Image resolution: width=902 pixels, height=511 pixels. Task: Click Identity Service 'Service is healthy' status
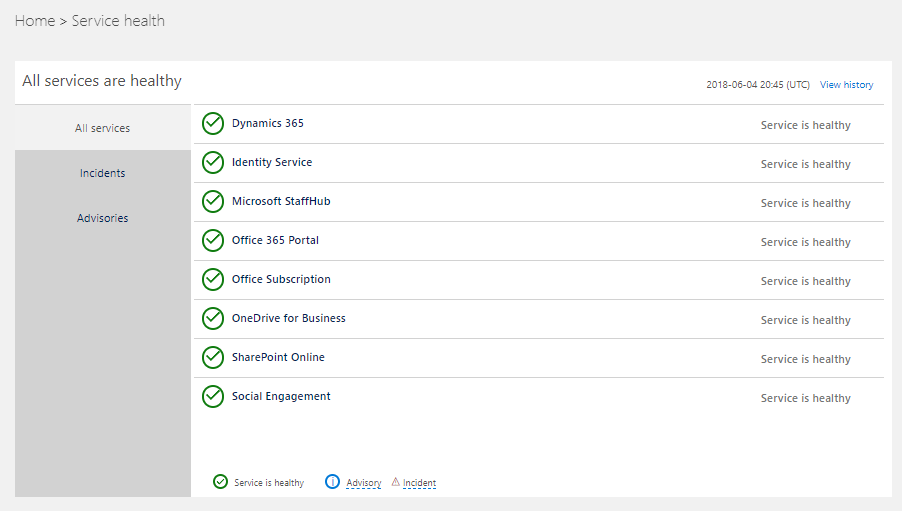coord(805,165)
